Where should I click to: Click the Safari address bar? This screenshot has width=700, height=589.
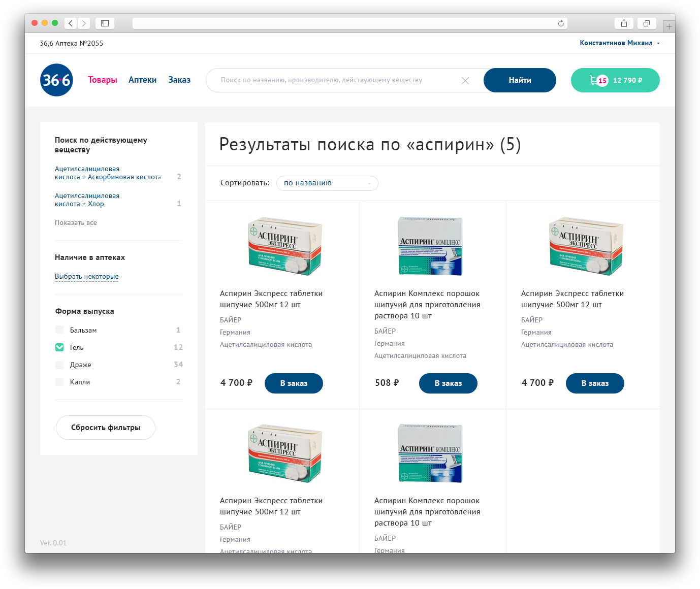pyautogui.click(x=350, y=23)
